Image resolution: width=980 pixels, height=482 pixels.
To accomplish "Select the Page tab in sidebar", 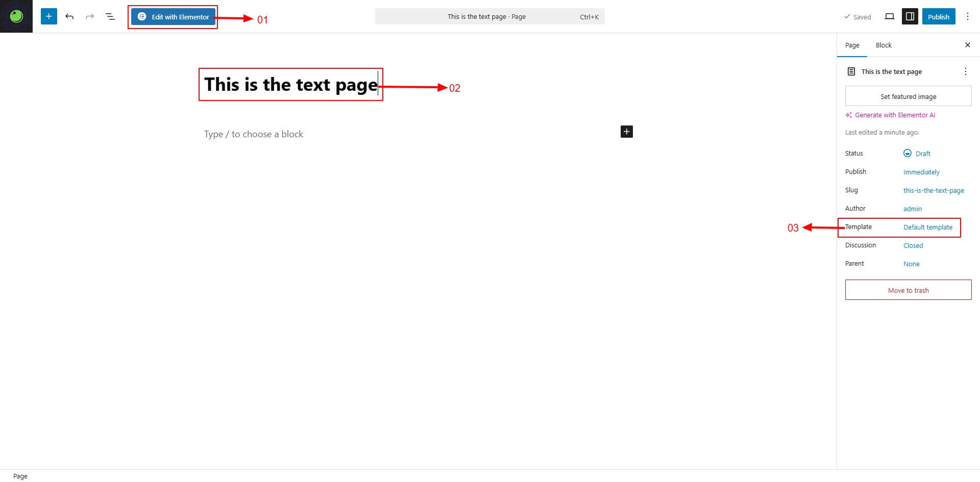I will coord(852,45).
